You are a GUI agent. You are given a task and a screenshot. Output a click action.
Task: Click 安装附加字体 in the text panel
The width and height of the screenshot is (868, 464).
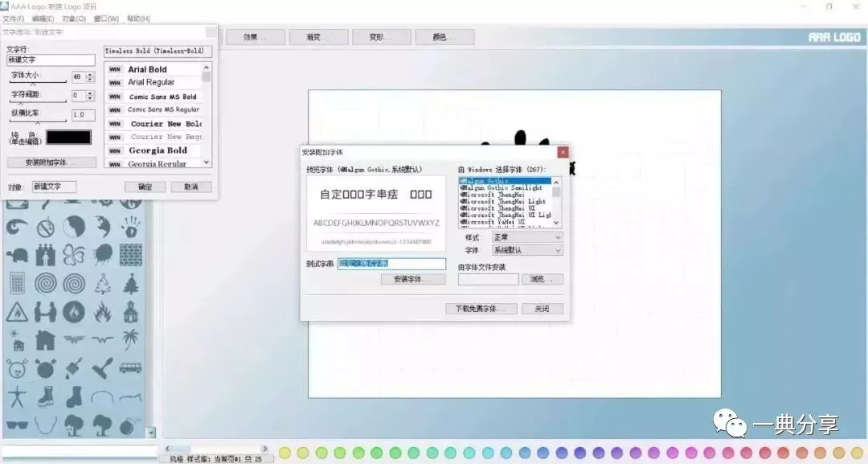point(51,162)
